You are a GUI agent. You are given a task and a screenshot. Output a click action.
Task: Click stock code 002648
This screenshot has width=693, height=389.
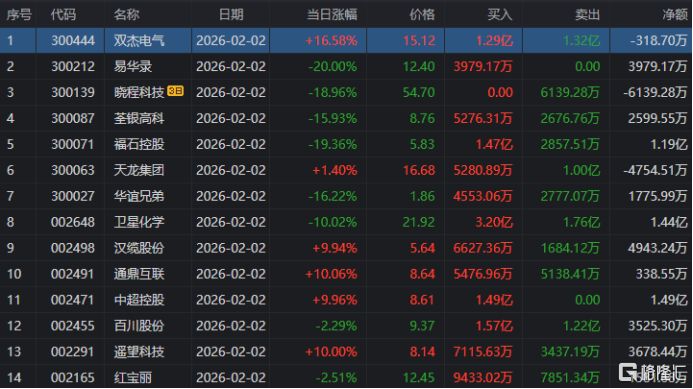coord(72,222)
